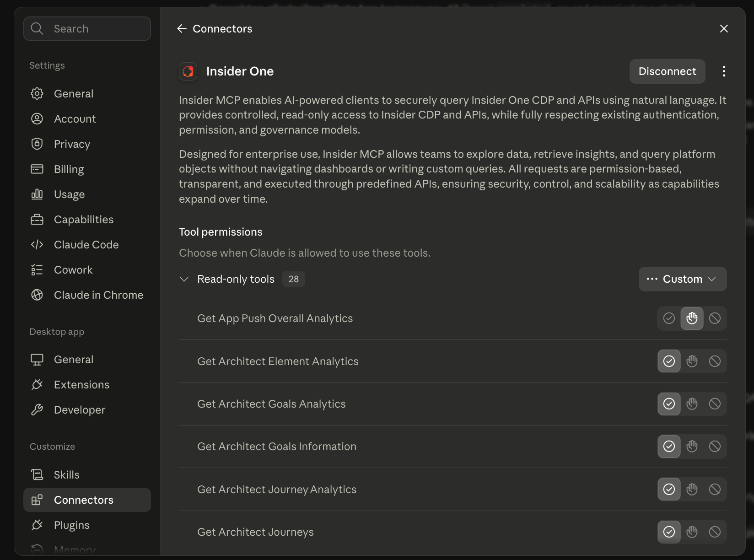The image size is (754, 560).
Task: Click the Connectors back link title
Action: pos(222,28)
